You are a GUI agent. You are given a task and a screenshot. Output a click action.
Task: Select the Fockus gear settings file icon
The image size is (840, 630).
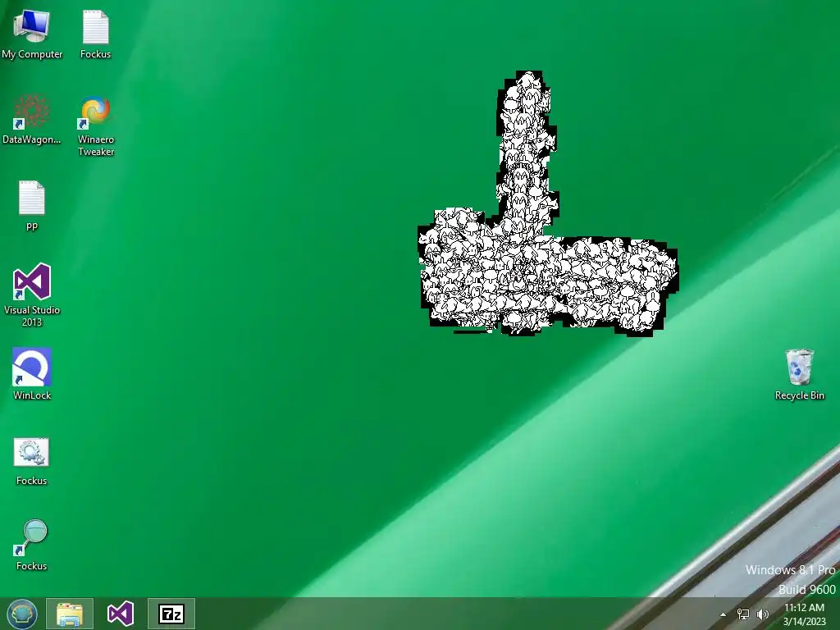point(32,460)
